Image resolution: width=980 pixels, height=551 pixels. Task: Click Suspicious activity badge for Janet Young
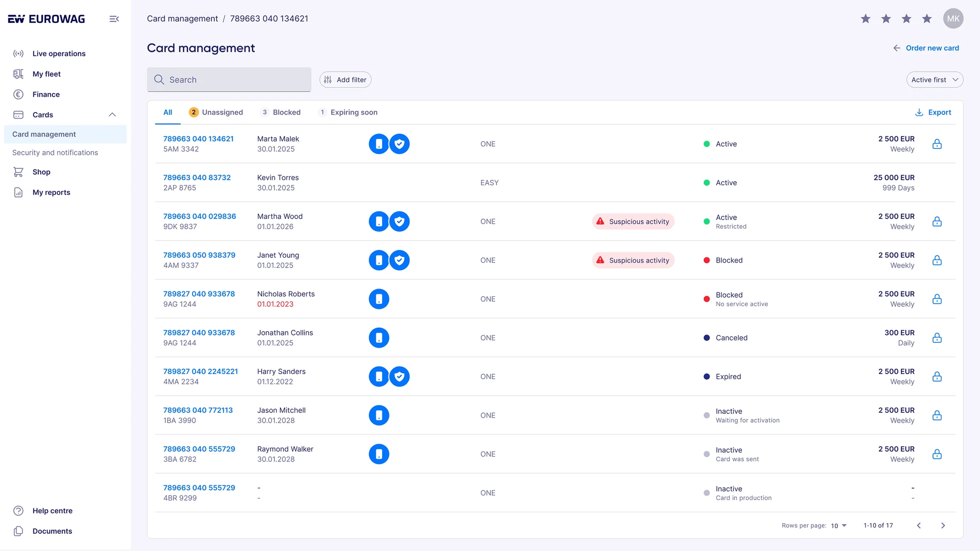633,260
